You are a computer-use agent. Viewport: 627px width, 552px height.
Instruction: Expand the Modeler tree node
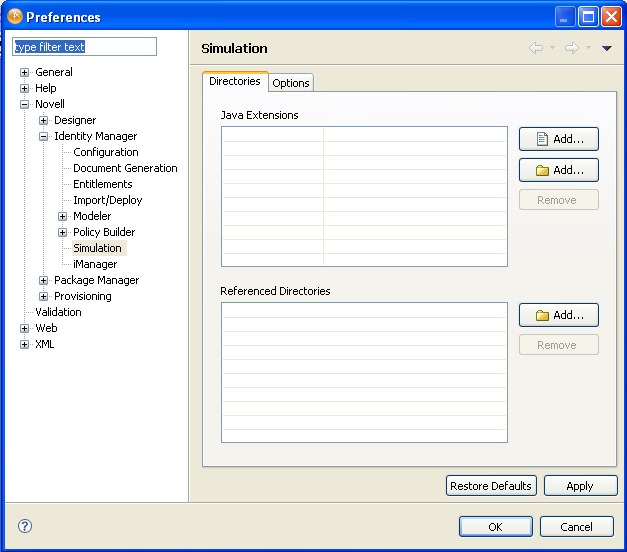[62, 216]
